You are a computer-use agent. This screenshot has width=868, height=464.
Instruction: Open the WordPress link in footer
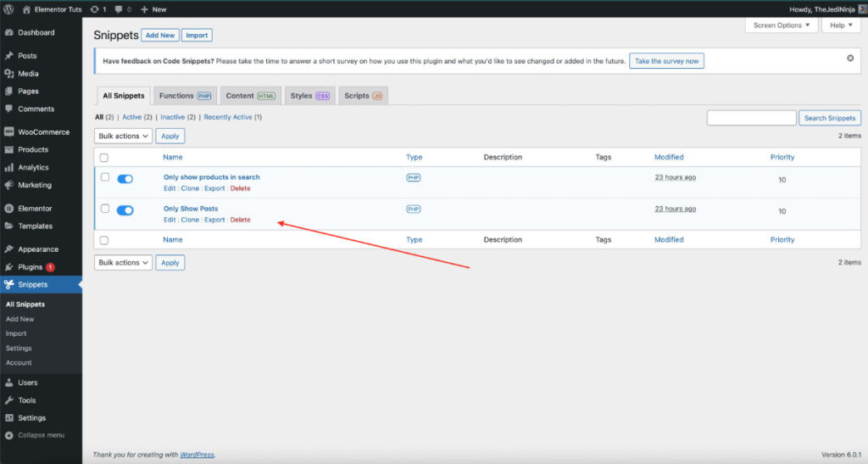pos(197,455)
